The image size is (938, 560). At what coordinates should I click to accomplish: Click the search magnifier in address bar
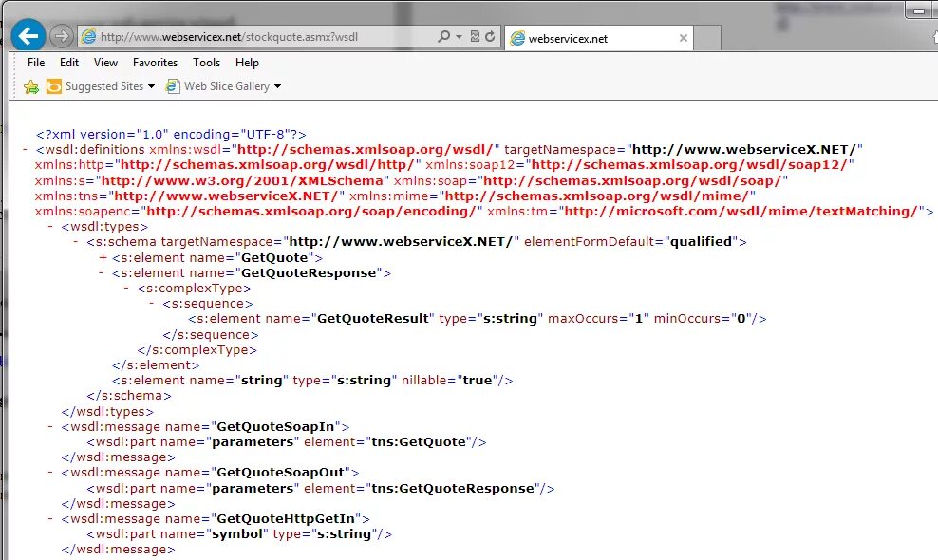[x=443, y=36]
